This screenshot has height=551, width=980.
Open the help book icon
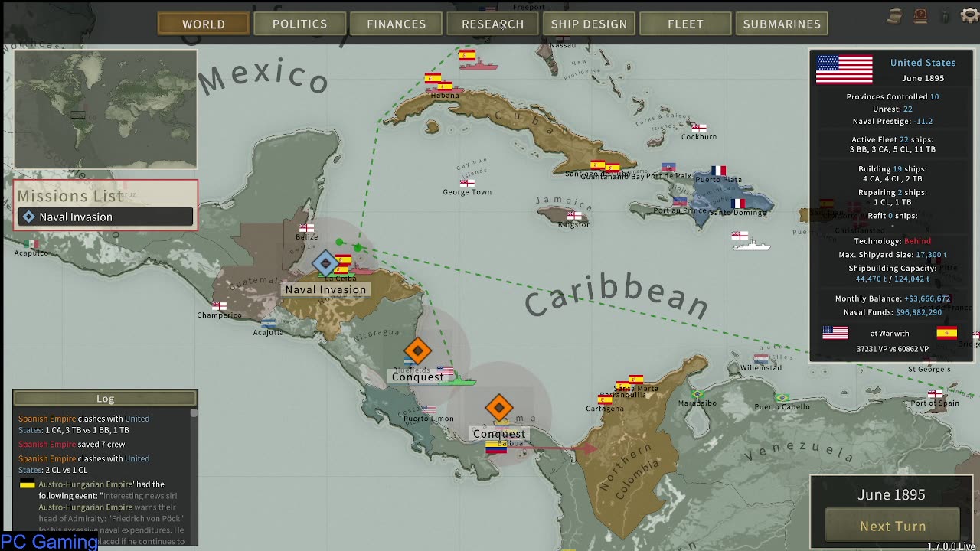coord(921,15)
